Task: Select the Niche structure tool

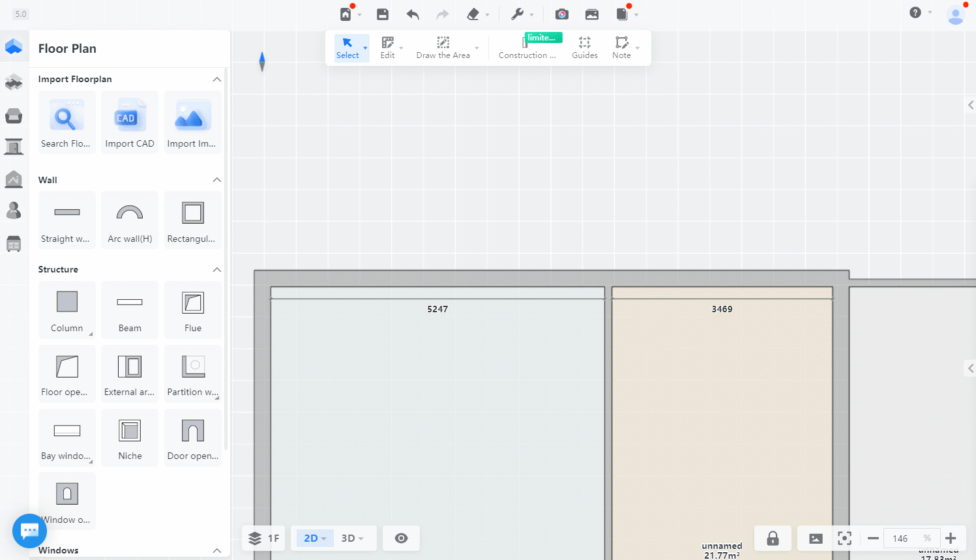Action: pyautogui.click(x=130, y=437)
